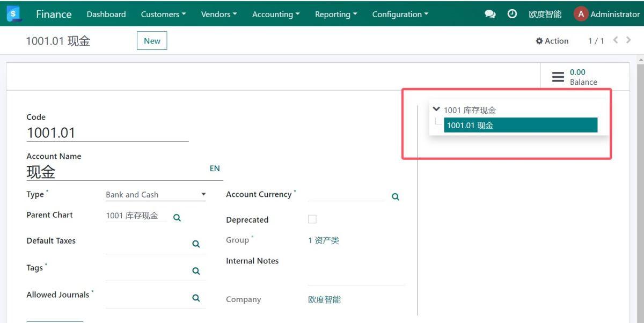Viewport: 644px width, 323px height.
Task: Click the 1 / 1 pager counter
Action: point(596,41)
